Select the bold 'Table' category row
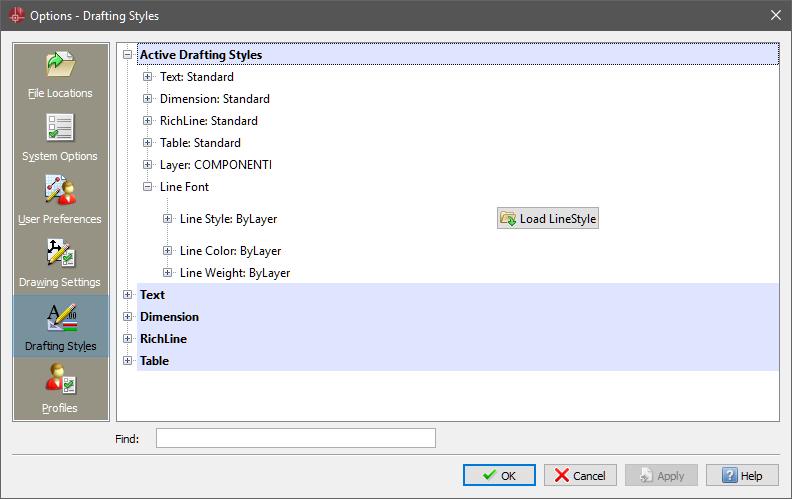792x499 pixels. [458, 361]
